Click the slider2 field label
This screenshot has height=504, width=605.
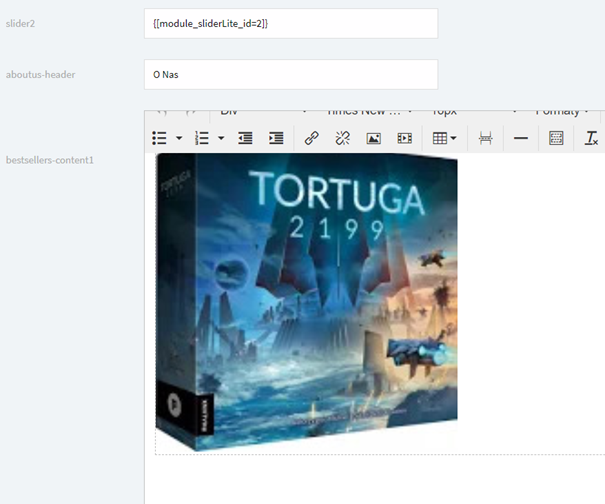20,24
